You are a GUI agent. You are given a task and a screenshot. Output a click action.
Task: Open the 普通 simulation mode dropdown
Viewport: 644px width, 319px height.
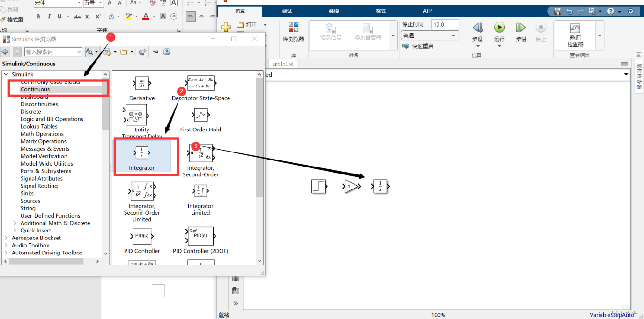[x=430, y=36]
